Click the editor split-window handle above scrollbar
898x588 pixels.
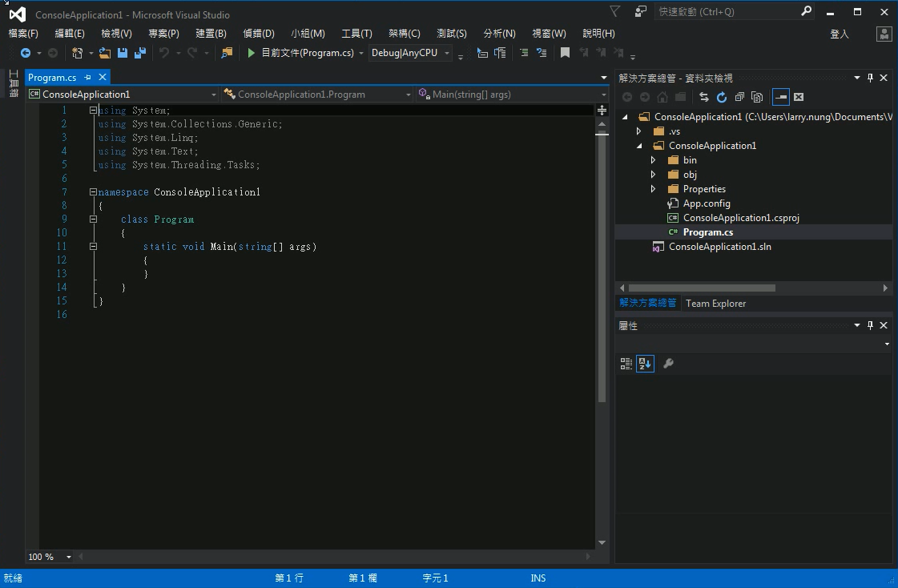pyautogui.click(x=602, y=110)
